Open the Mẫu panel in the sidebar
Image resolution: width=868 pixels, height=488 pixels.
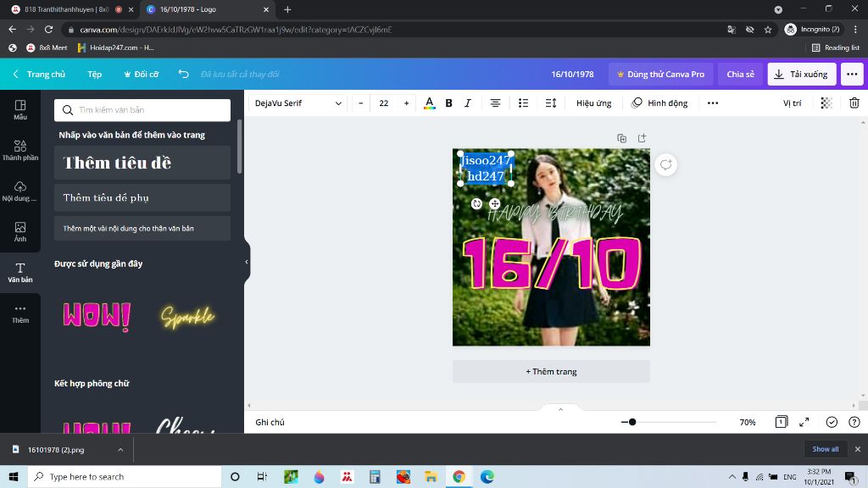19,110
